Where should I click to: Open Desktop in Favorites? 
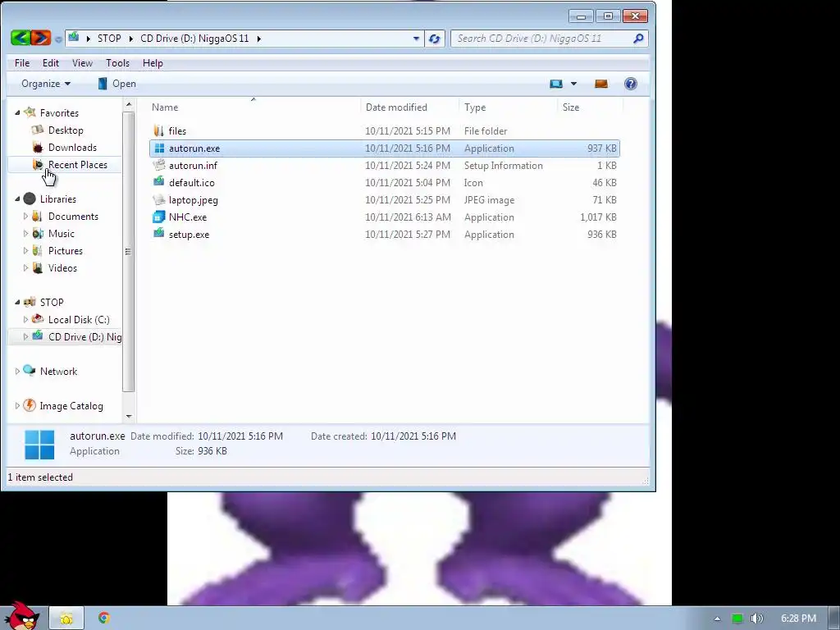pyautogui.click(x=66, y=130)
